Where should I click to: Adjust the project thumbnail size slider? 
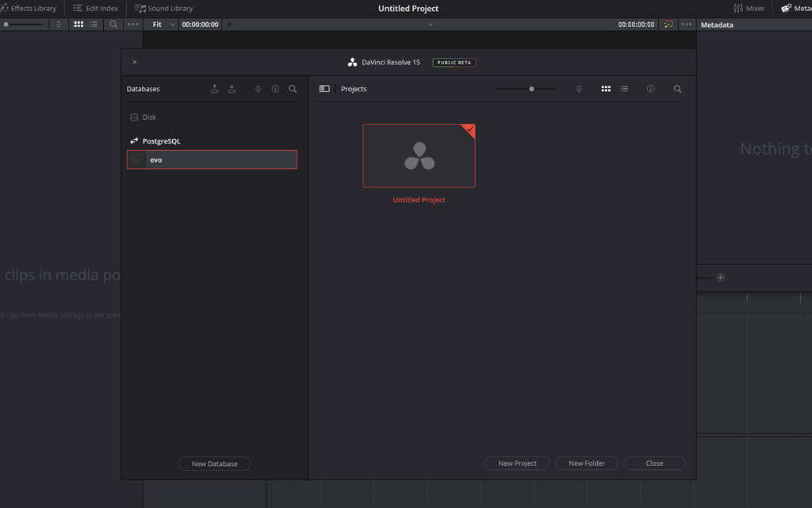click(x=531, y=89)
